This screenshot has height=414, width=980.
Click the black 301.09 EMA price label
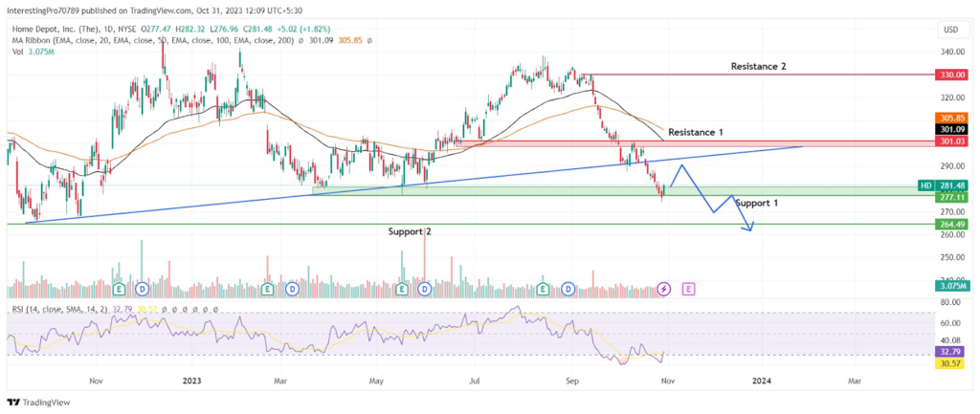[x=950, y=129]
